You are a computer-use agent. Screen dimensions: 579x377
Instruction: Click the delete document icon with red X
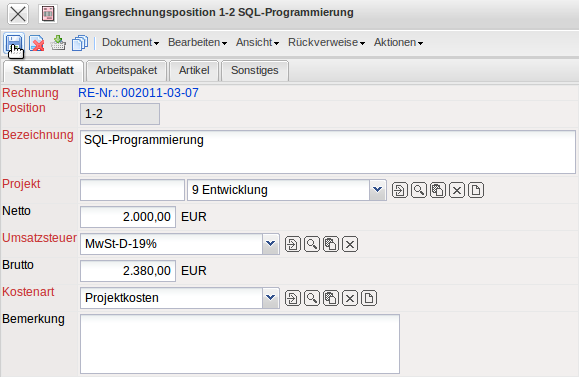click(x=37, y=43)
